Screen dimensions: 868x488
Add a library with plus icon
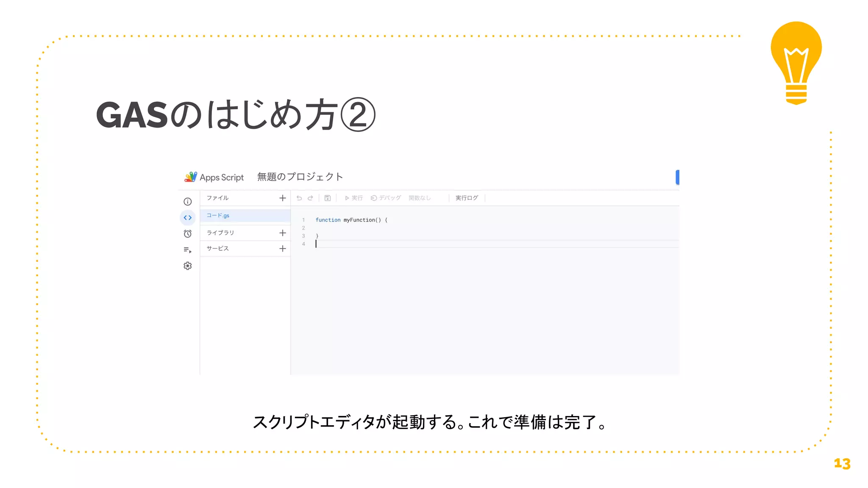click(x=283, y=233)
